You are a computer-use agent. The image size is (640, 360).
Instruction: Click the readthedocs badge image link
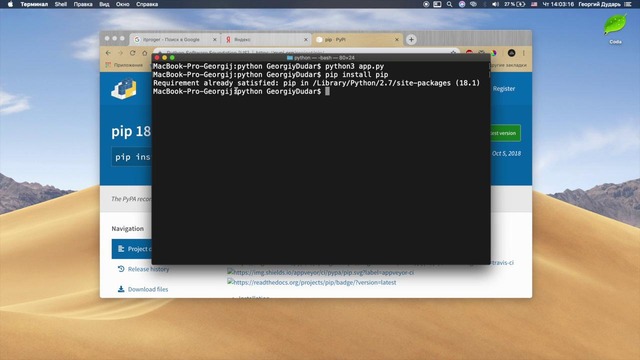click(x=311, y=282)
